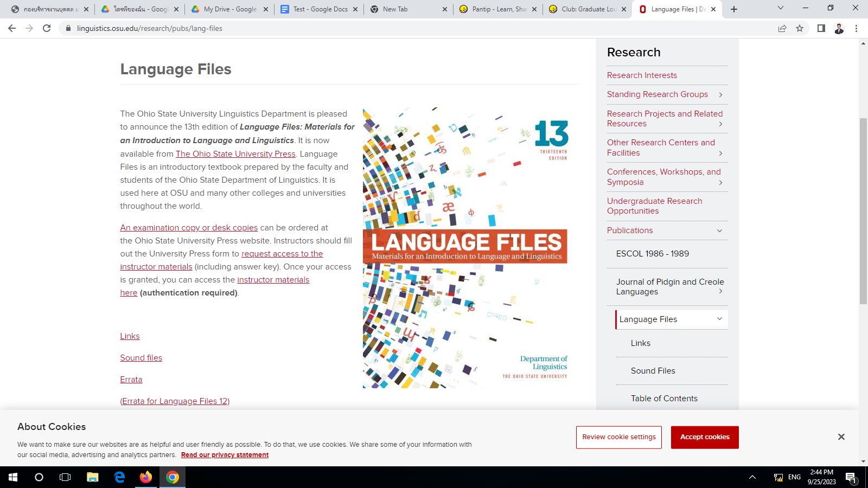Open a new browser tab
This screenshot has height=488, width=868.
pyautogui.click(x=734, y=9)
